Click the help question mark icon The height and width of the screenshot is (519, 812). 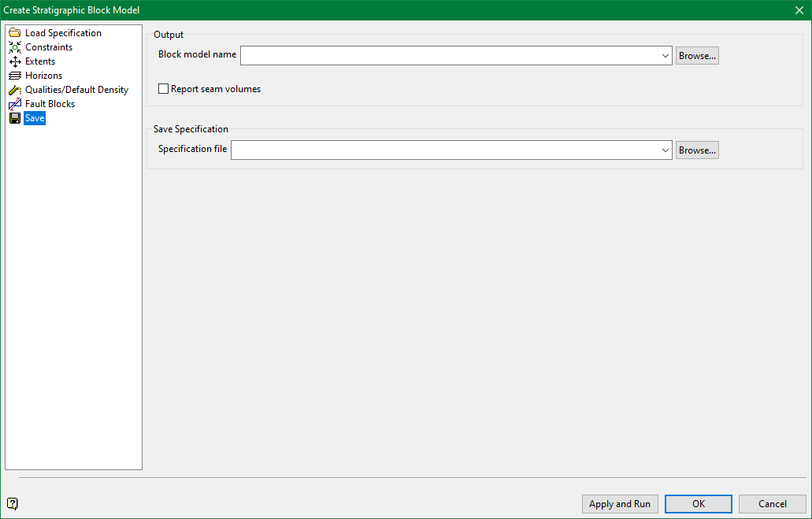point(12,503)
